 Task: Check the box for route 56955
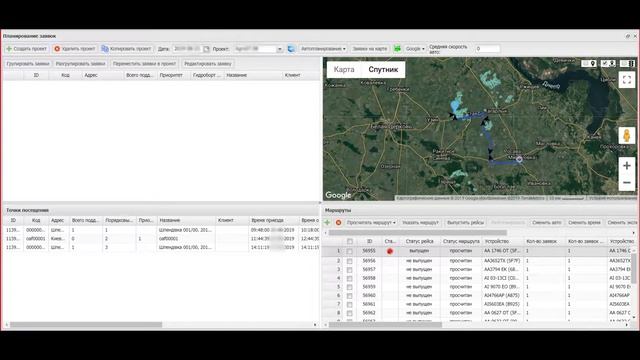350,251
